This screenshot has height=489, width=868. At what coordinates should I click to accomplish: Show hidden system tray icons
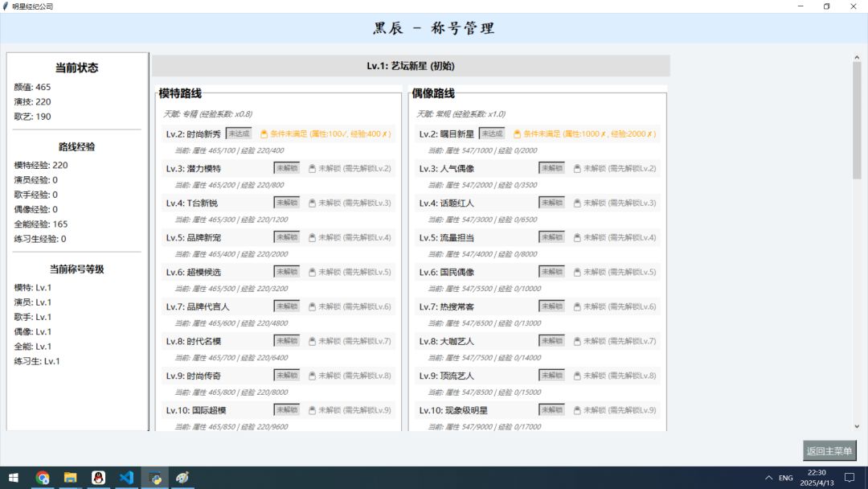(x=768, y=478)
